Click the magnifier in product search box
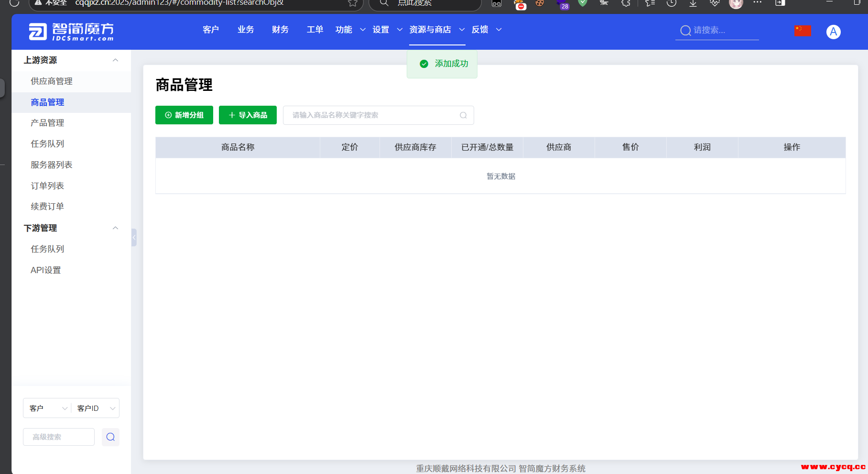This screenshot has width=868, height=474. click(463, 115)
